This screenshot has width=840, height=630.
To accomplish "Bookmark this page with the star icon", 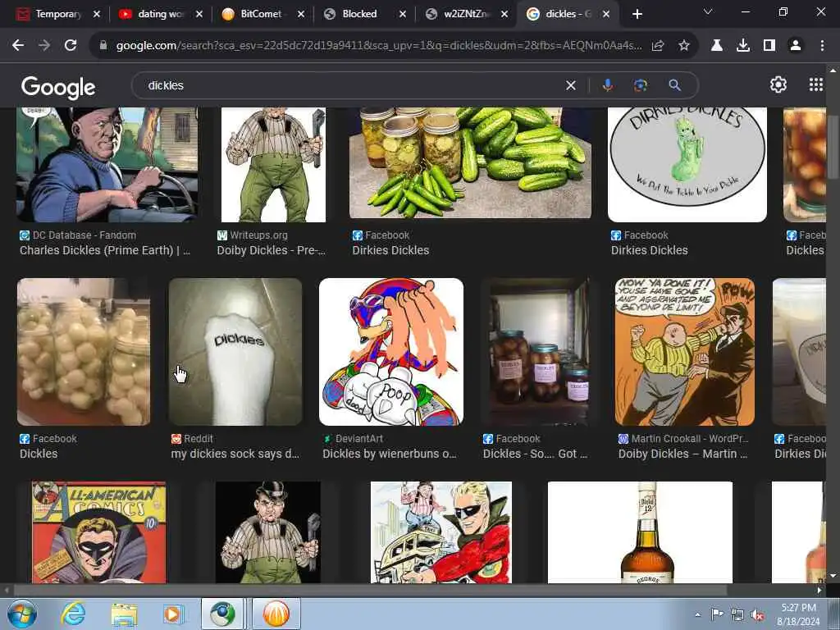I will [683, 46].
